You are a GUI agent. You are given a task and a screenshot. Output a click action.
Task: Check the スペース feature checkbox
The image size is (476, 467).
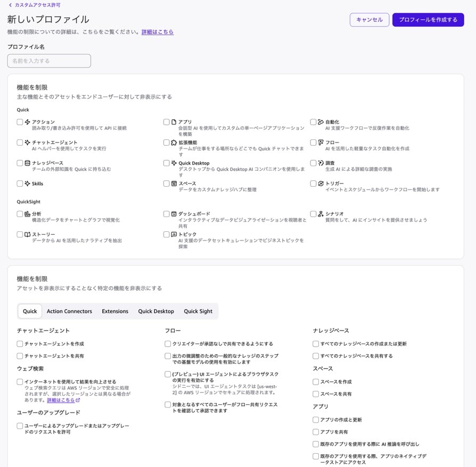[x=166, y=184]
